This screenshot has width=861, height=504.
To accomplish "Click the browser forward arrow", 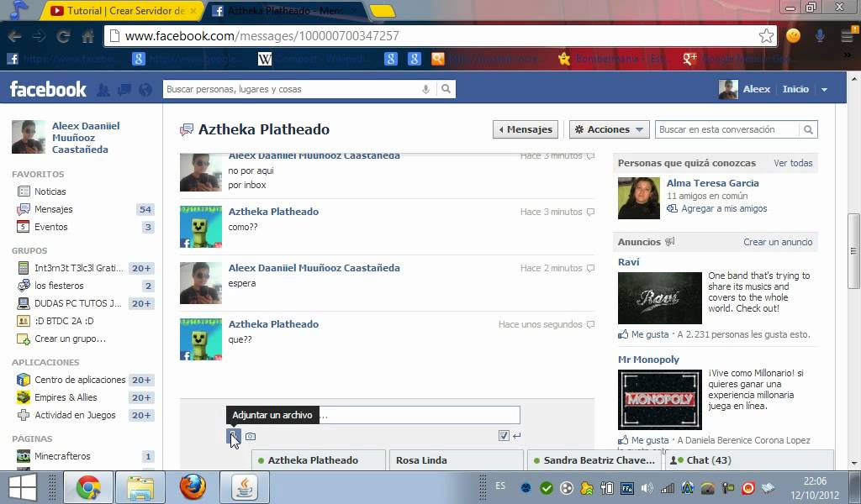I will coord(39,36).
